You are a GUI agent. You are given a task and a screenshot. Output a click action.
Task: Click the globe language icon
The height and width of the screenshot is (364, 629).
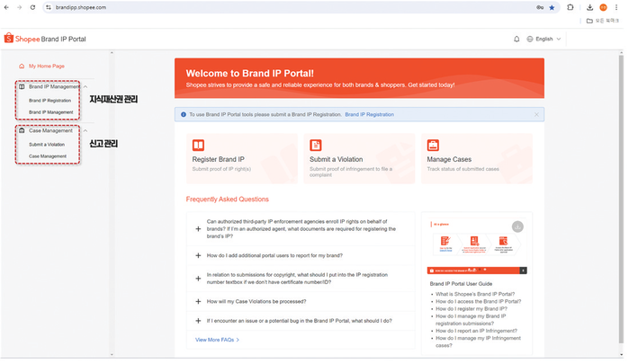point(529,39)
